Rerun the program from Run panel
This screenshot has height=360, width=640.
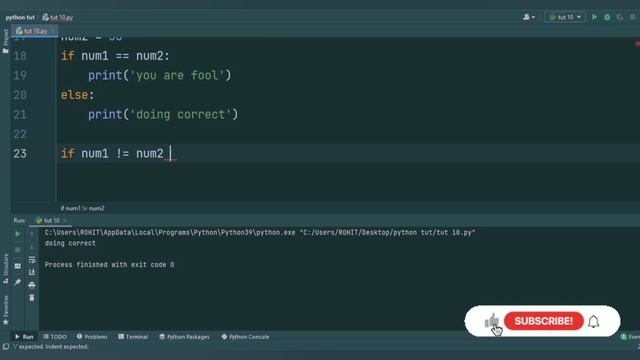pos(18,234)
